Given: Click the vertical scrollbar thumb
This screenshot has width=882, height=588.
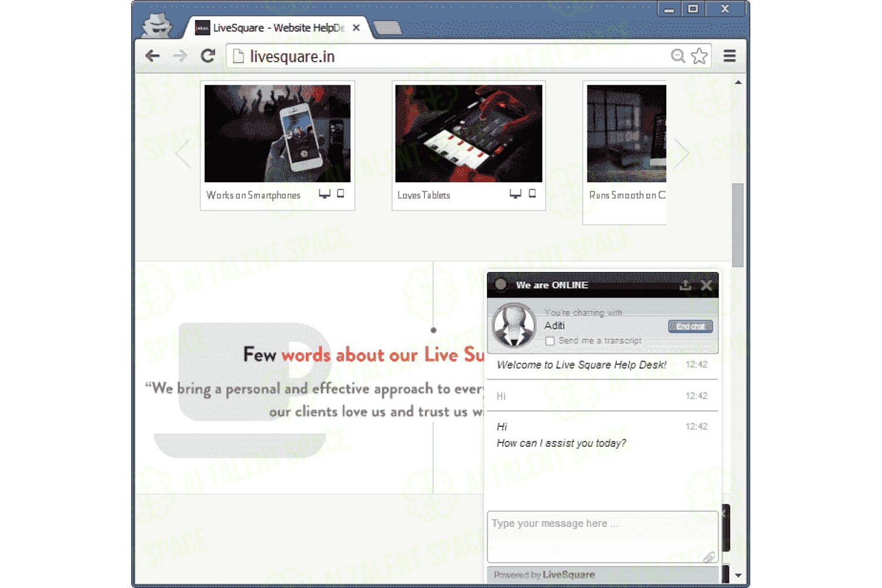Looking at the screenshot, I should (x=738, y=225).
